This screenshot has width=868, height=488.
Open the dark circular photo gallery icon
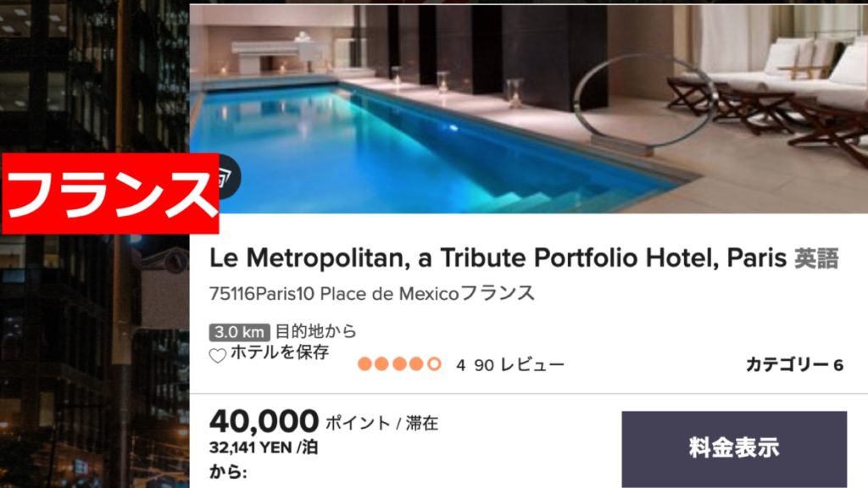(229, 176)
